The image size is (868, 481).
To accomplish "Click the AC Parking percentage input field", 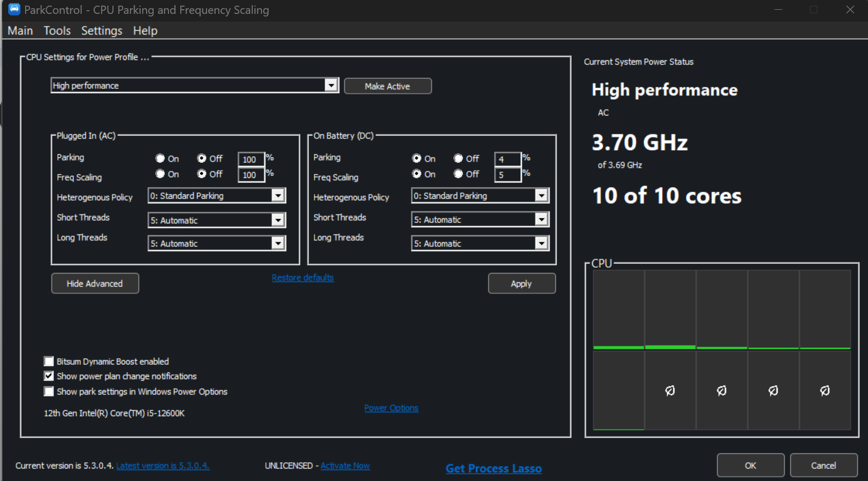I will (251, 159).
